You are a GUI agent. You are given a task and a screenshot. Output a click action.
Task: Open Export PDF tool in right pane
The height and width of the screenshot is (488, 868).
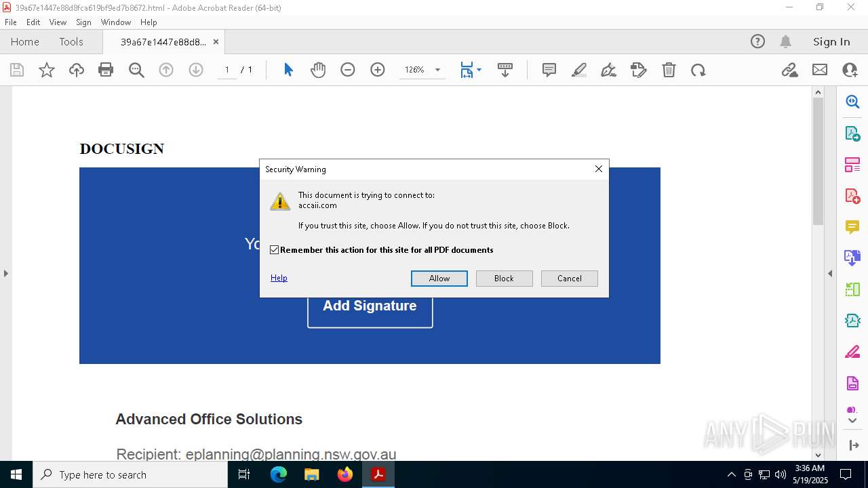852,134
